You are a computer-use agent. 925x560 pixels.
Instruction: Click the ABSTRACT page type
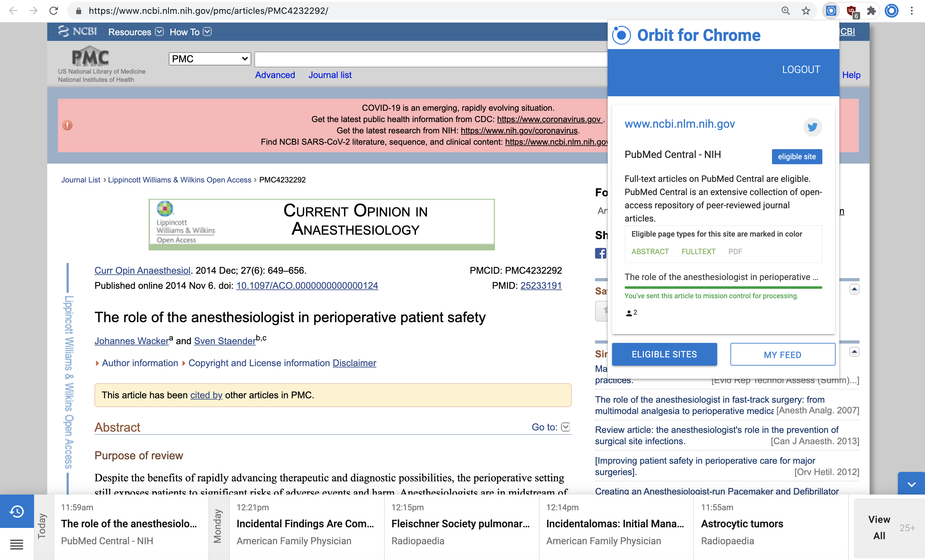650,251
